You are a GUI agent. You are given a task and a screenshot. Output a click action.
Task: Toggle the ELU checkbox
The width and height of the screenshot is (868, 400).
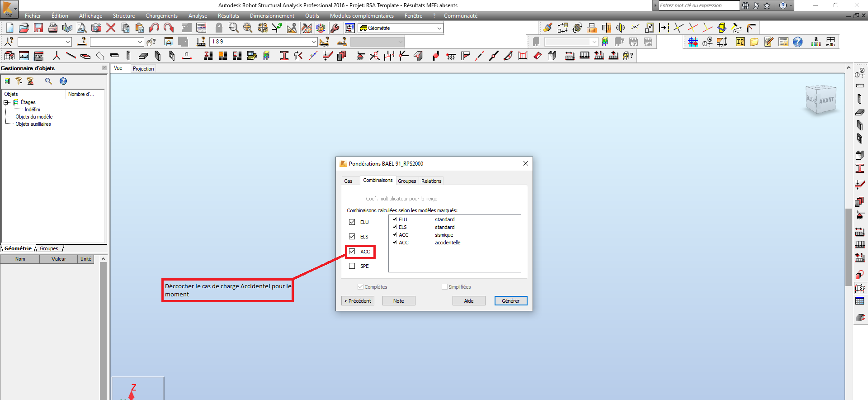352,222
